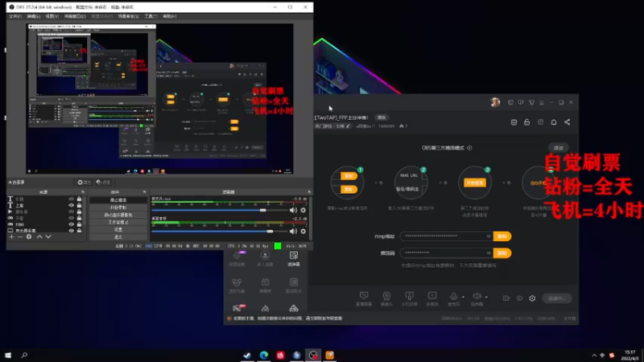Click the multimedia icon in bottom toolbar
The width and height of the screenshot is (644, 362).
pyautogui.click(x=432, y=295)
